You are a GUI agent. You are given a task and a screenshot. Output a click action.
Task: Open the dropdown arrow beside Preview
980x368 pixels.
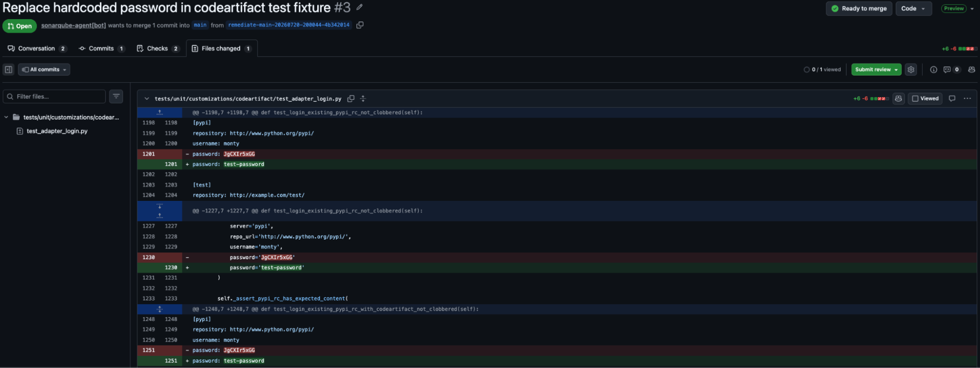[972, 8]
